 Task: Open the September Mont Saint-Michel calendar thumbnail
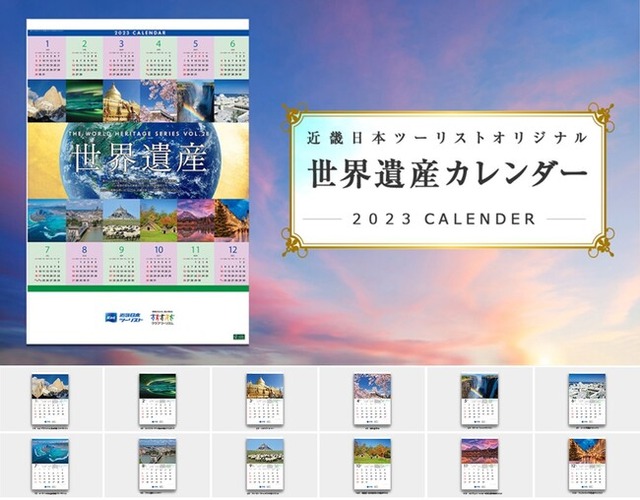265,465
